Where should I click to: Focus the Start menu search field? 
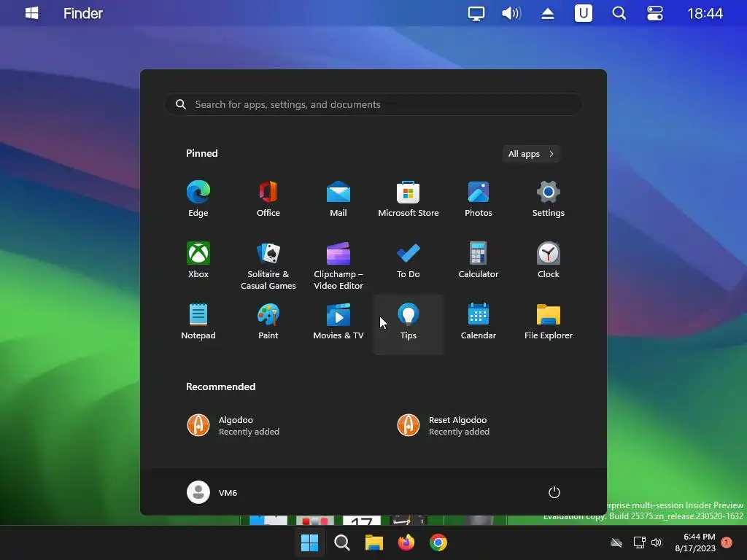point(373,104)
